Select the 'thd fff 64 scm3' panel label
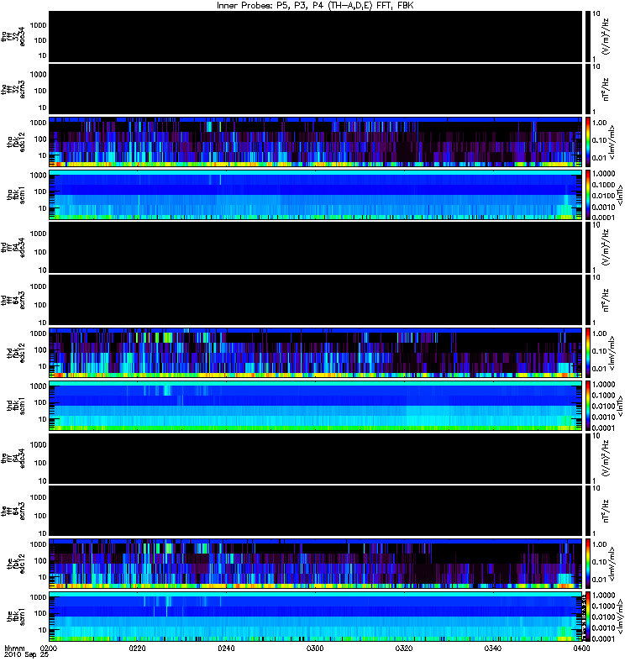 pyautogui.click(x=13, y=300)
